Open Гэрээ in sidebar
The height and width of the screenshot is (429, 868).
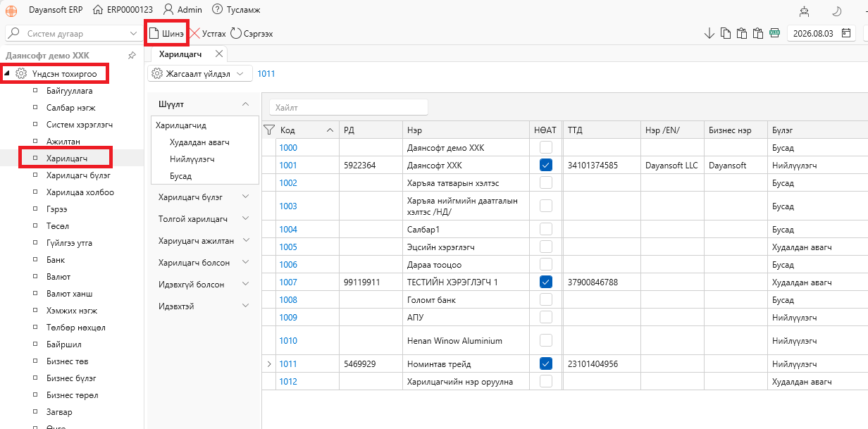pyautogui.click(x=57, y=209)
